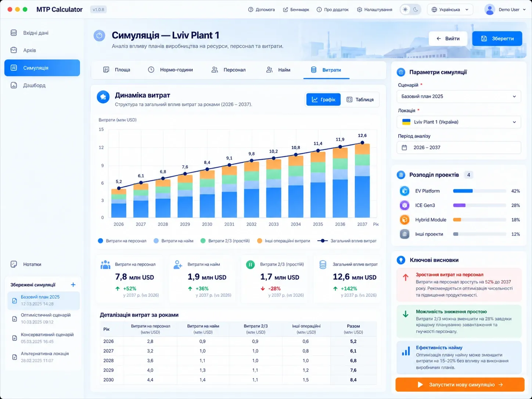
Task: Click the Витрати на персонал card icon
Action: pyautogui.click(x=105, y=265)
